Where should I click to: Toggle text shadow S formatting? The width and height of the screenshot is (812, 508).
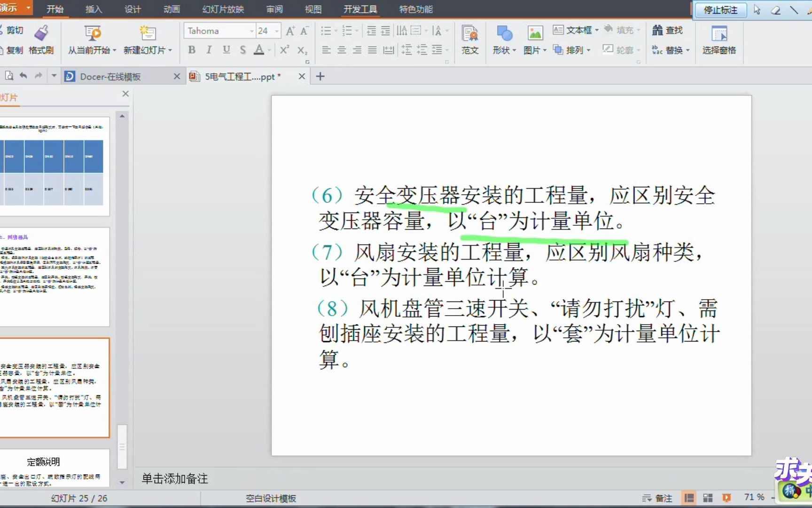tap(243, 50)
